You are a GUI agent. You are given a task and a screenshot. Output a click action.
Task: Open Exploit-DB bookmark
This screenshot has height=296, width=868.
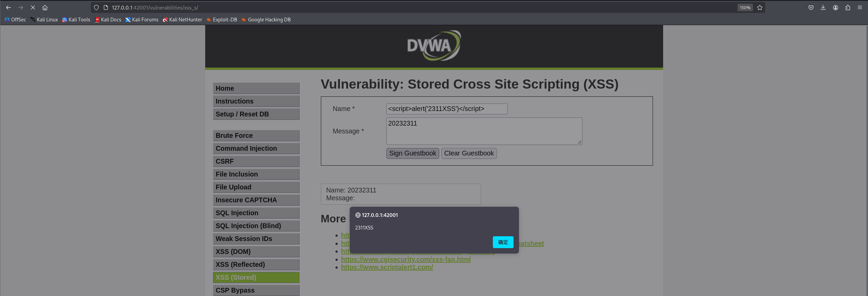coord(222,20)
